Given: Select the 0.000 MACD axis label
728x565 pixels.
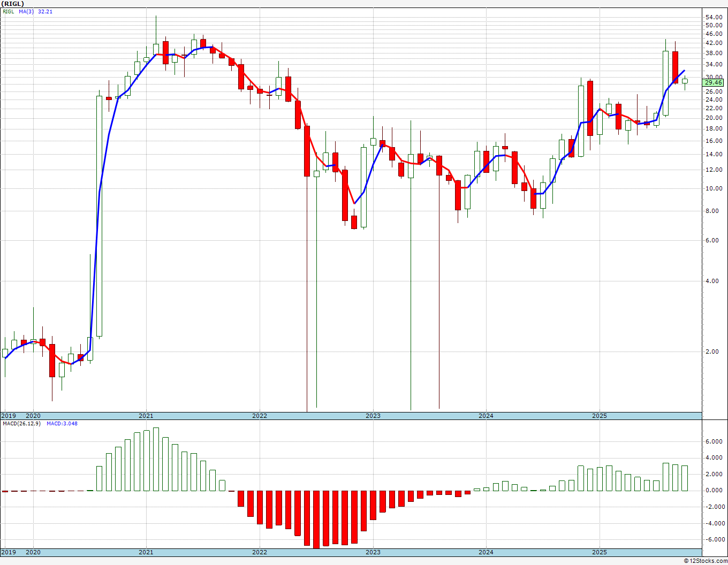Looking at the screenshot, I should point(715,490).
